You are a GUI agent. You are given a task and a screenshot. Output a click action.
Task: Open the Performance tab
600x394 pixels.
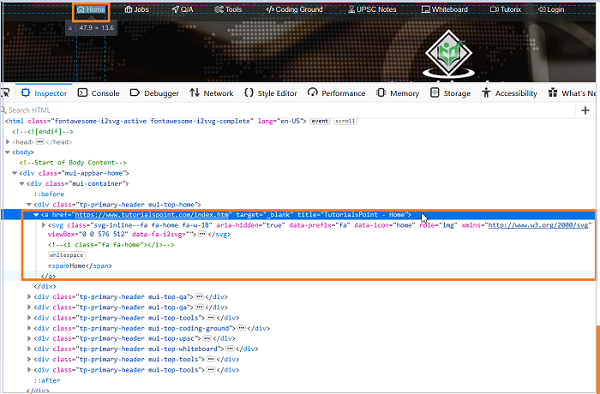[x=336, y=93]
